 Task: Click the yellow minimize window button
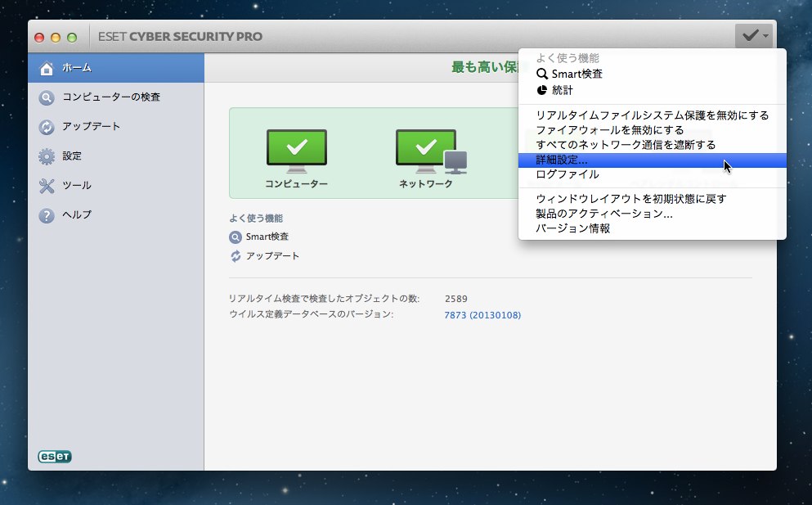(x=56, y=38)
